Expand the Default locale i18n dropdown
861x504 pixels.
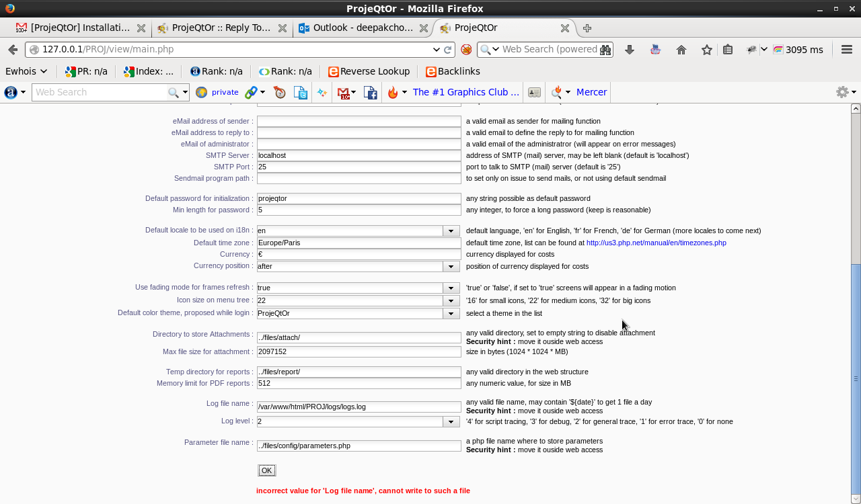click(451, 230)
